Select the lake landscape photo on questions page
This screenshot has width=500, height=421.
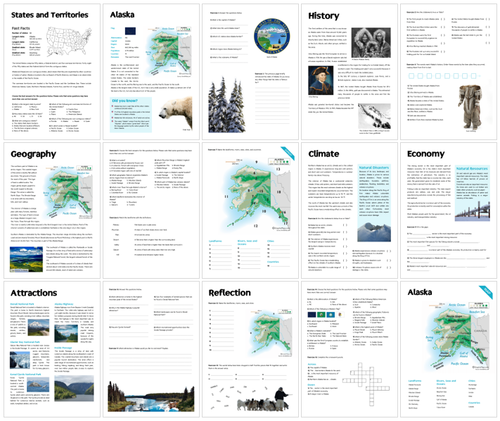coord(151,397)
